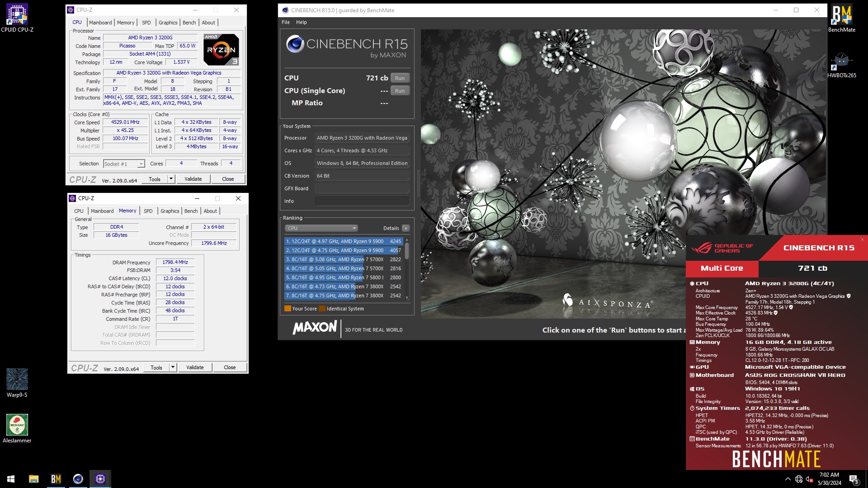Open the File menu in Cinebench
The image size is (868, 488).
(x=286, y=22)
